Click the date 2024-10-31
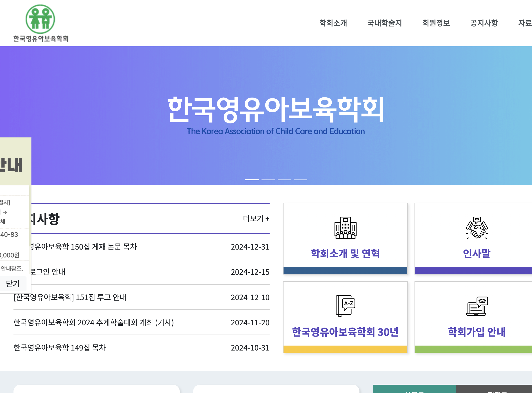Image resolution: width=532 pixels, height=393 pixels. (250, 348)
